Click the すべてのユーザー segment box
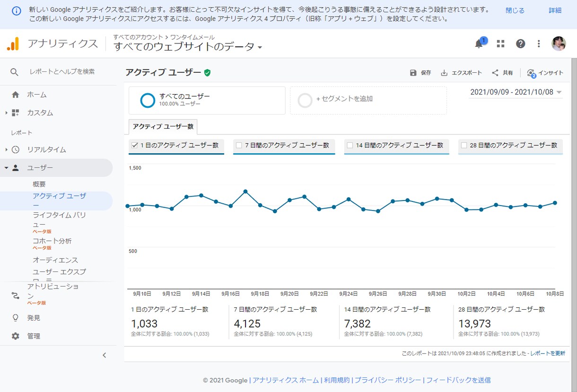Viewport: 577px width, 392px height. pos(207,100)
